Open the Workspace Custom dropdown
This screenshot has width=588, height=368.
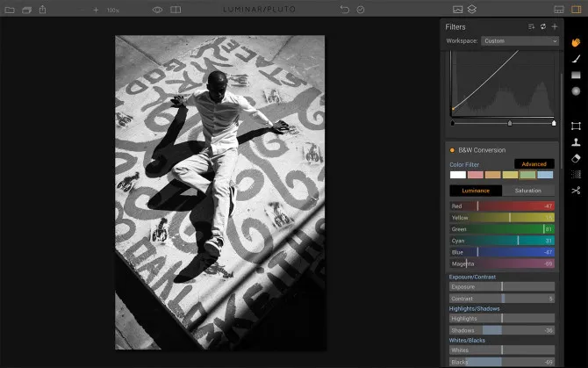tap(520, 41)
